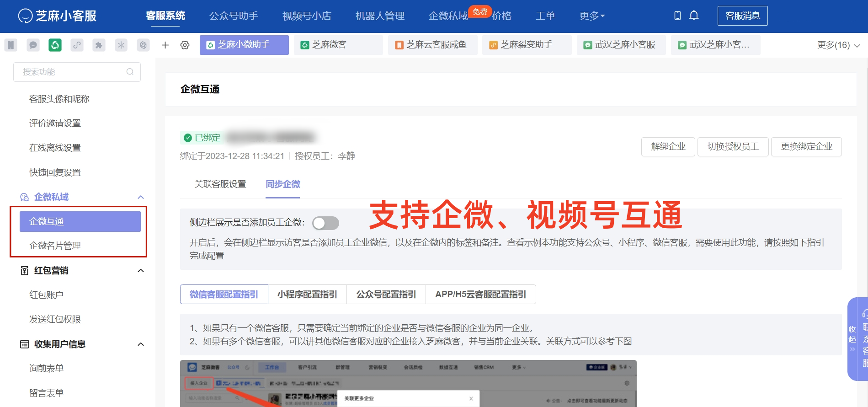Select 企微互通 sidebar item
The width and height of the screenshot is (868, 407).
click(80, 222)
